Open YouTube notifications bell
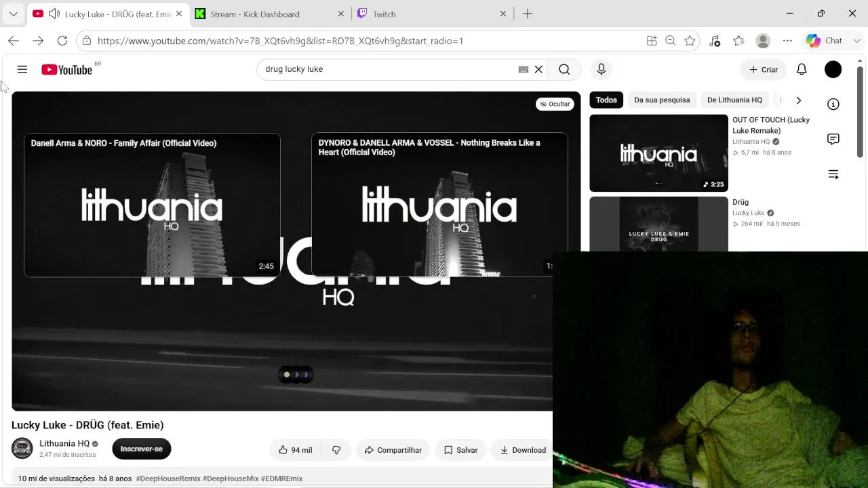 [x=802, y=69]
